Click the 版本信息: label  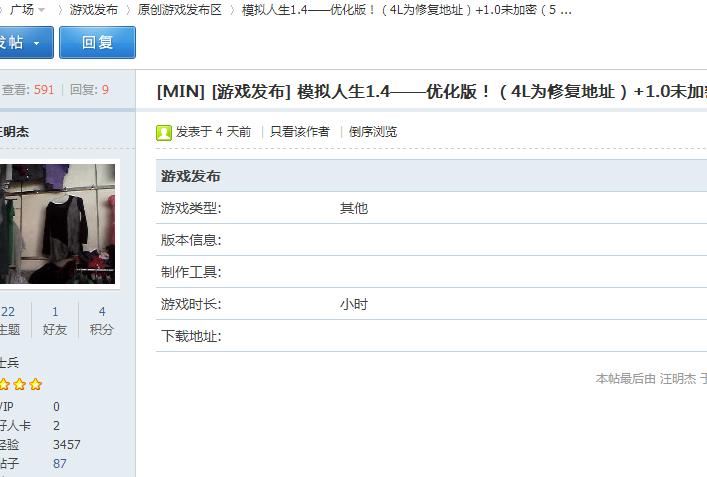point(191,240)
